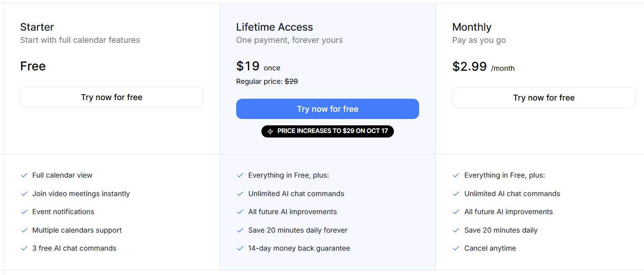Image resolution: width=644 pixels, height=275 pixels.
Task: Click the lightning bolt icon in the price increase badge
Action: coord(270,131)
